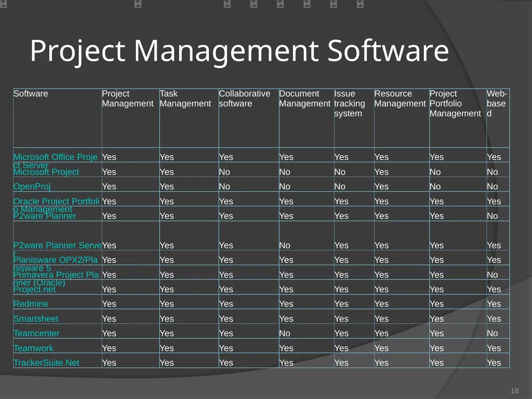Click the TrackerSuite.Net link
This screenshot has width=532, height=399.
46,363
